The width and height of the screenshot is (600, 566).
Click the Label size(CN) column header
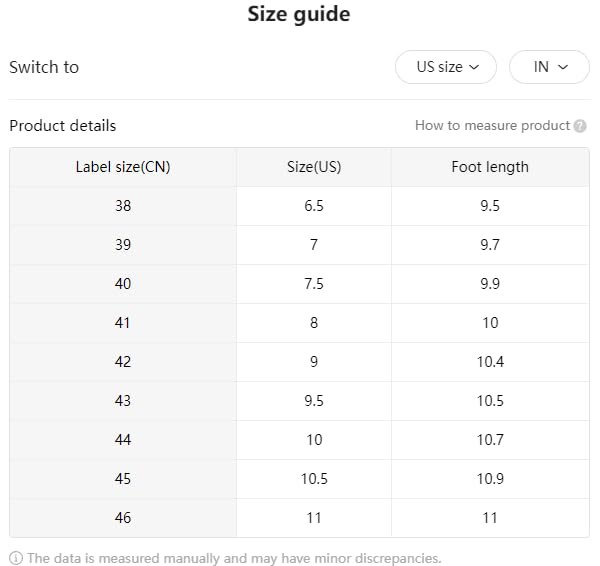pos(123,167)
